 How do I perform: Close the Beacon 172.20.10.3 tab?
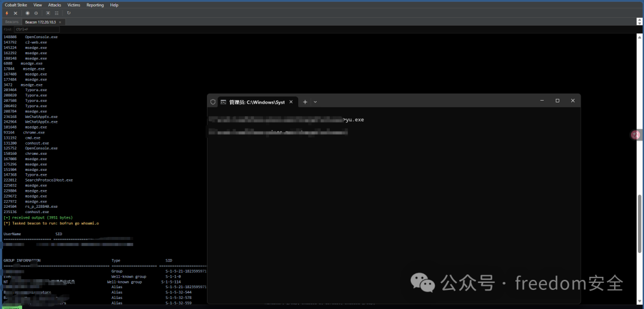[x=60, y=22]
